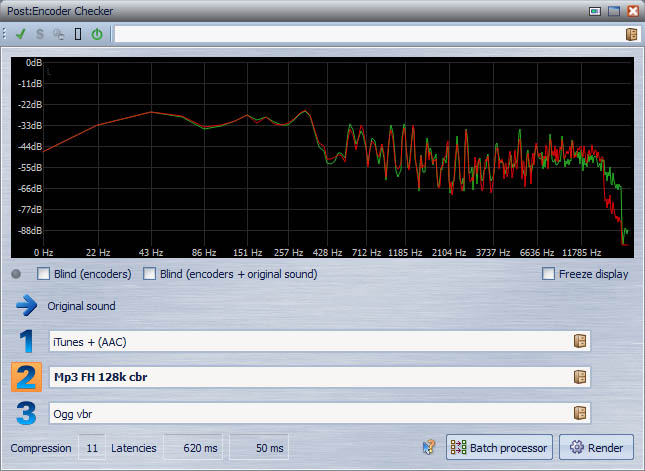645x471 pixels.
Task: Toggle Freeze display checkbox
Action: pyautogui.click(x=548, y=274)
